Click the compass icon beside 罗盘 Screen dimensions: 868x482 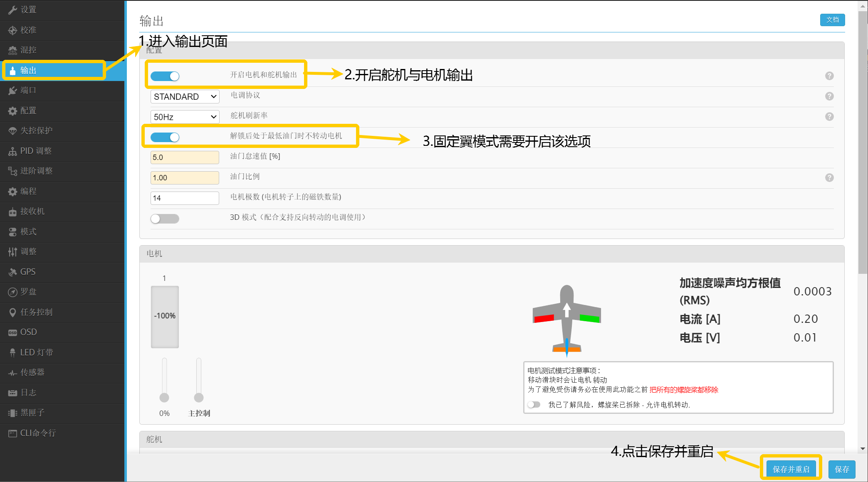[x=12, y=292]
